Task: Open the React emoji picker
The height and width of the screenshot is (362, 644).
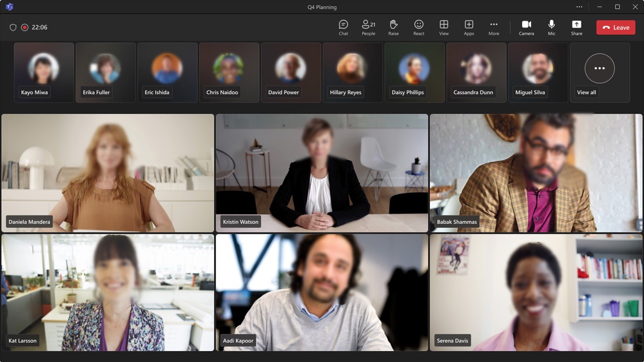Action: pyautogui.click(x=418, y=28)
